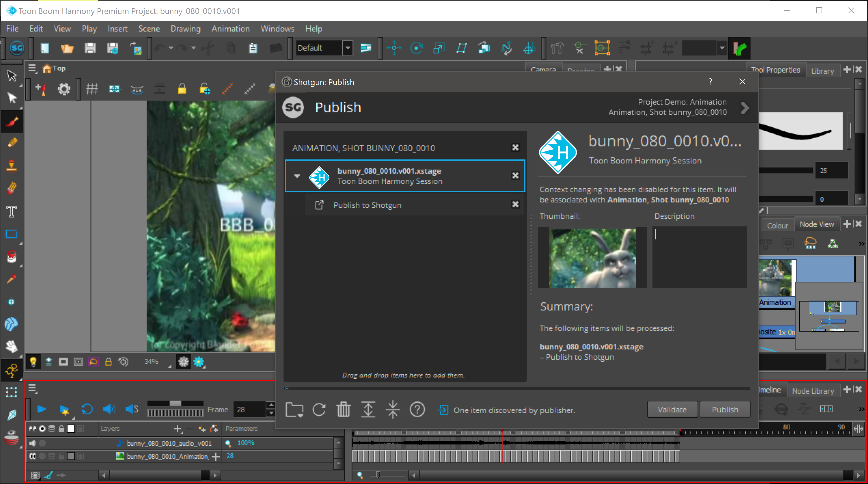Screen dimensions: 868x484
Task: Expand the project context chevron arrow
Action: (x=745, y=108)
